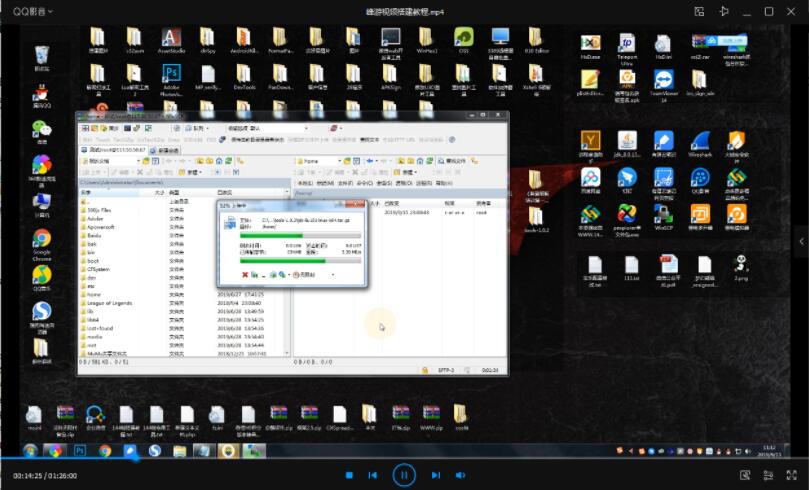Screen dimensions: 809x490
Task: Mute the player volume
Action: [460, 475]
